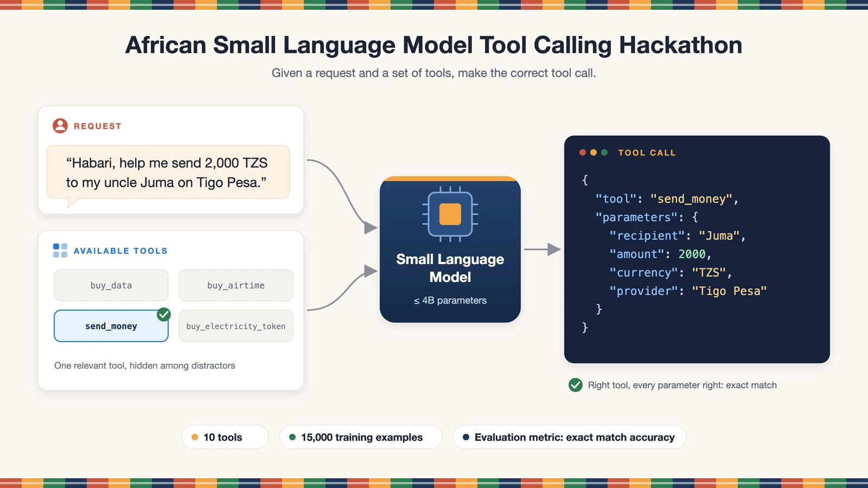Viewport: 868px width, 488px height.
Task: Click the orange dot in Tool Call window
Action: pyautogui.click(x=593, y=152)
